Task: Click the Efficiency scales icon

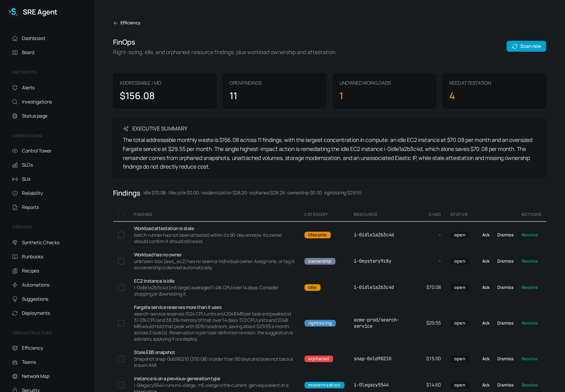Action: tap(15, 348)
